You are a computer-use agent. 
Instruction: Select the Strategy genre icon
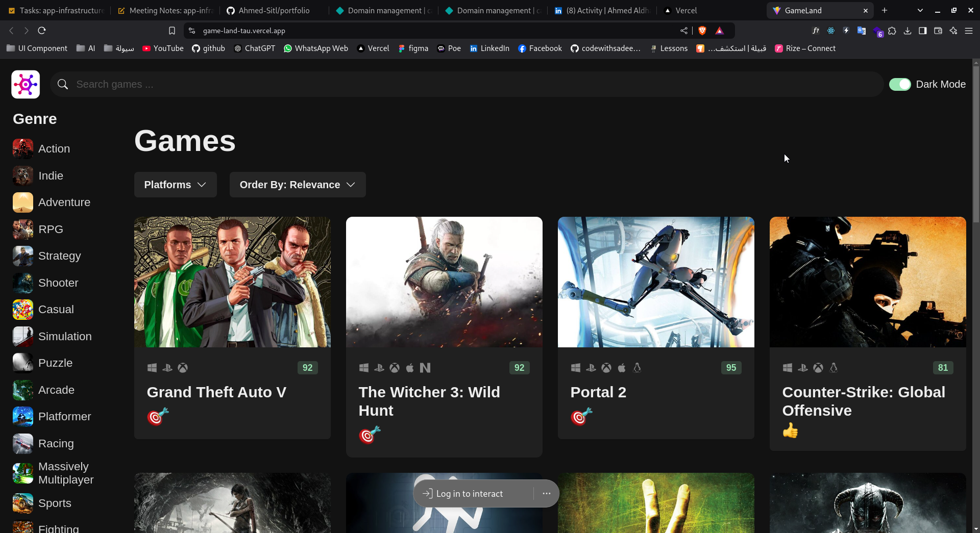pyautogui.click(x=23, y=256)
